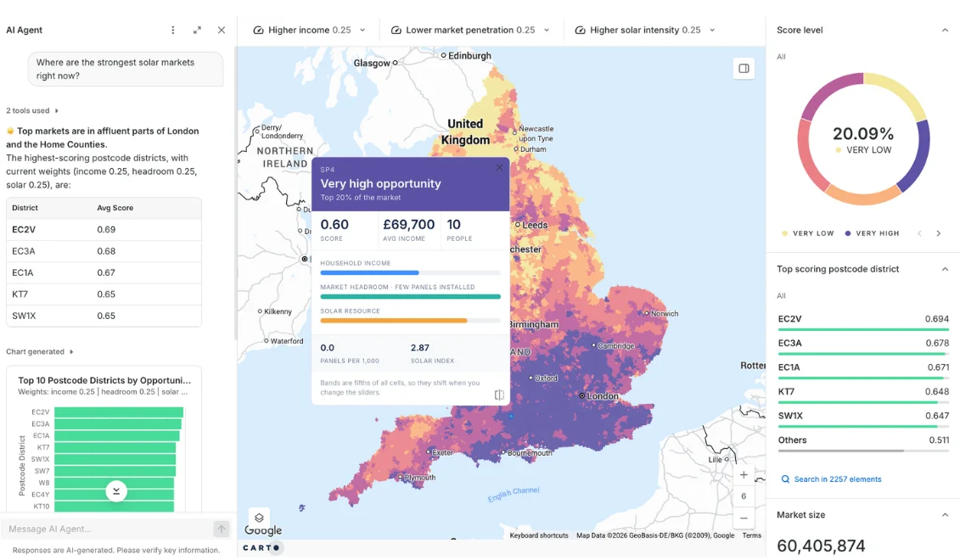Click the Message AI Agent input field
The width and height of the screenshot is (960, 560).
[106, 529]
